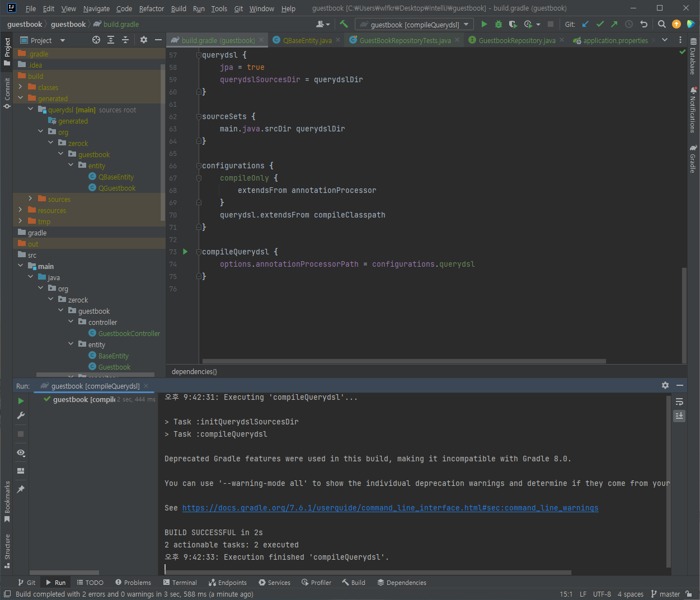Expand the resources folder
The height and width of the screenshot is (600, 700).
[21, 210]
